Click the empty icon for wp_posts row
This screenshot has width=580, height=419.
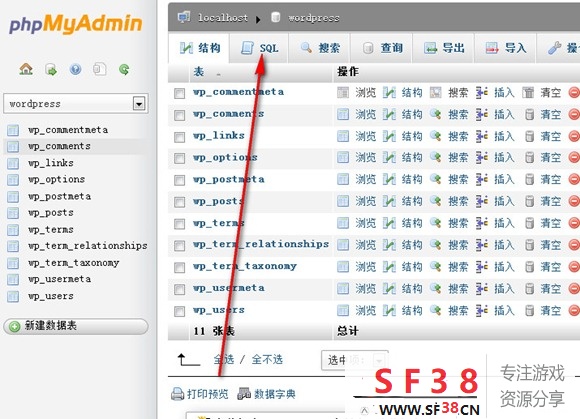(529, 202)
